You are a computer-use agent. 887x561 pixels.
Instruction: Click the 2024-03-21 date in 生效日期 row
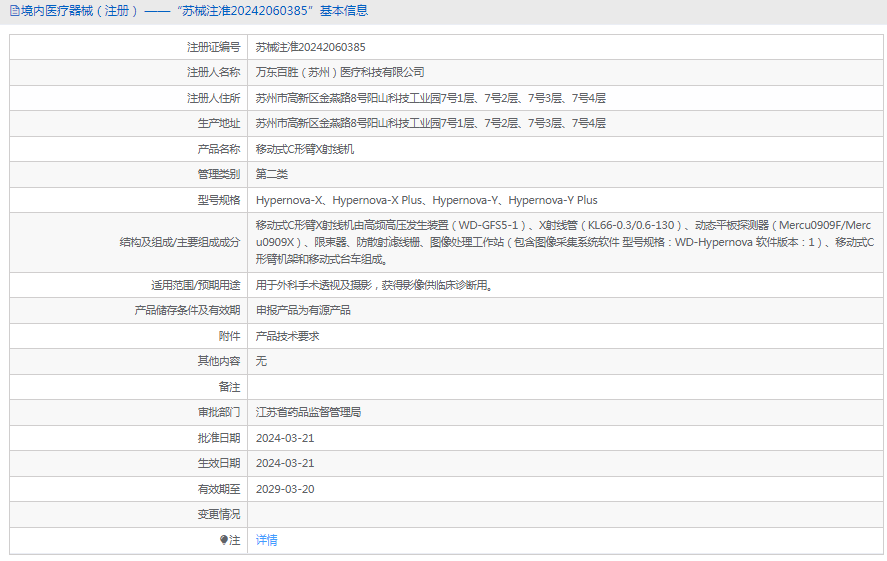(x=285, y=463)
